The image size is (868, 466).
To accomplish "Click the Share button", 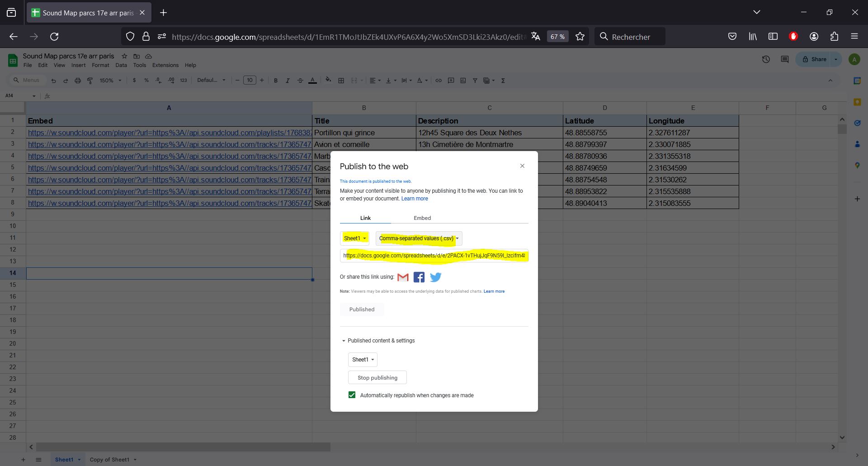I will click(x=814, y=59).
